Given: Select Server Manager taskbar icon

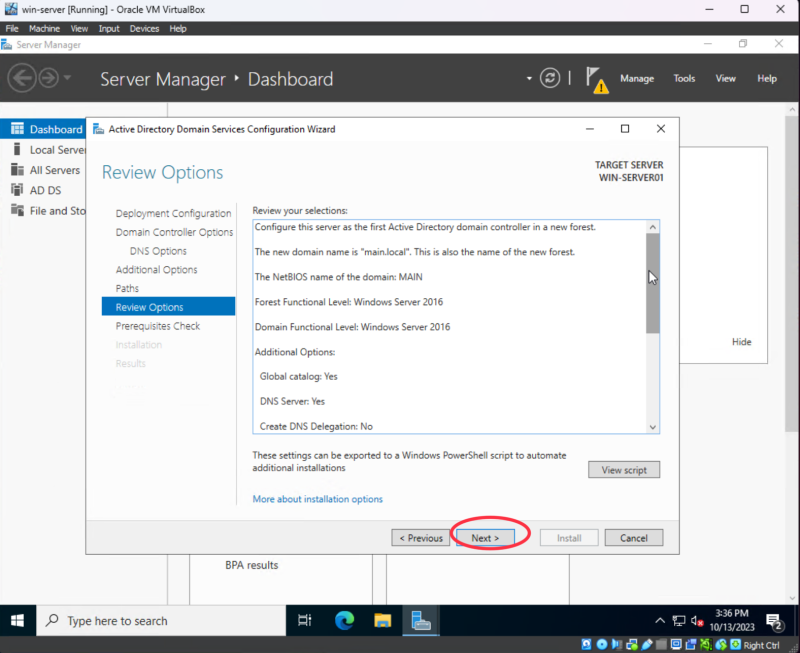Looking at the screenshot, I should [x=421, y=621].
